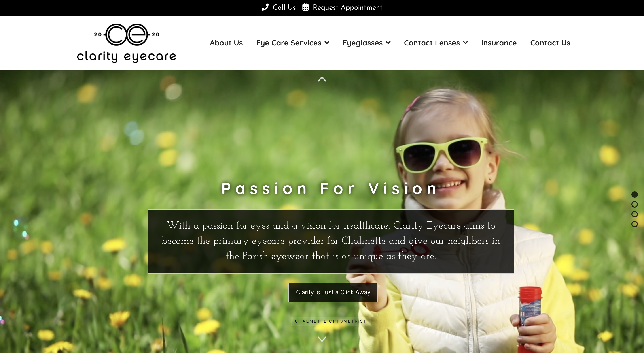The image size is (644, 353).
Task: Click the Request Appointment link
Action: pos(347,7)
